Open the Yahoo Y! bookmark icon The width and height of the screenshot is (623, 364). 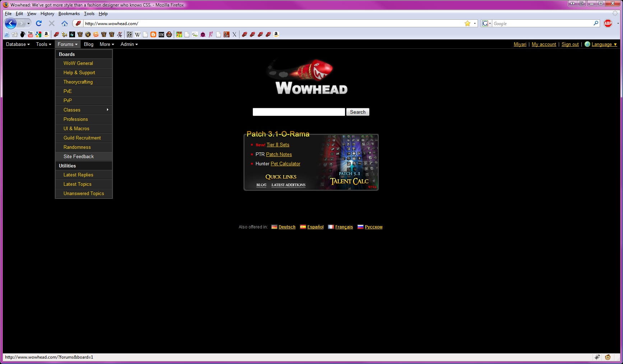211,34
